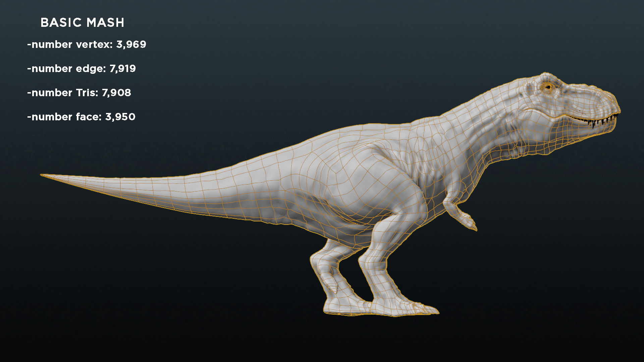Click the T-Rex wireframe model's eye
This screenshot has width=644, height=362.
pos(548,87)
